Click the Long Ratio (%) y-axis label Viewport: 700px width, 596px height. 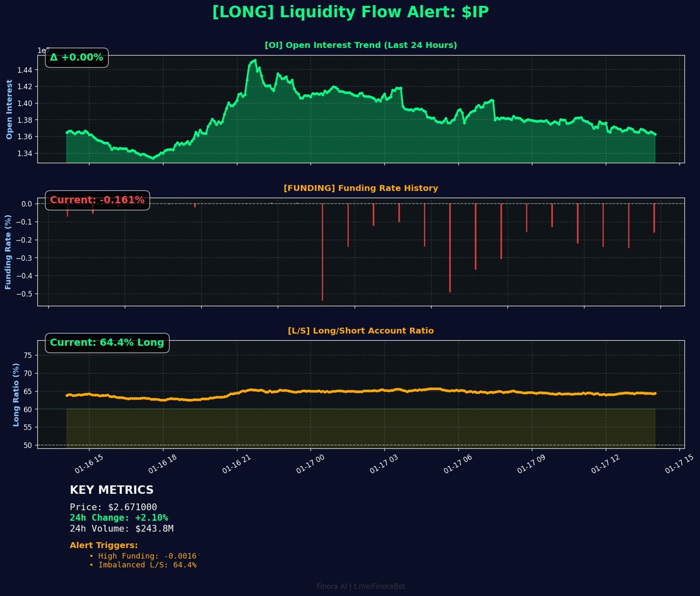[16, 395]
